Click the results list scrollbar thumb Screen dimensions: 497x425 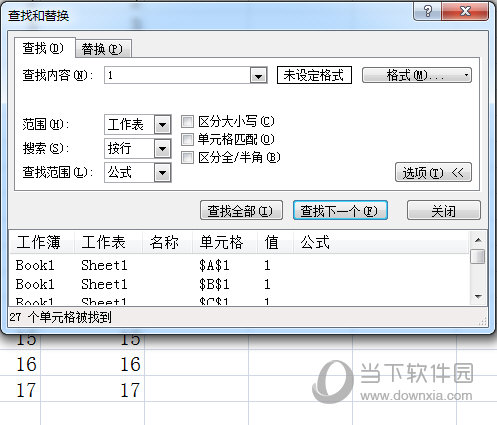[x=478, y=256]
